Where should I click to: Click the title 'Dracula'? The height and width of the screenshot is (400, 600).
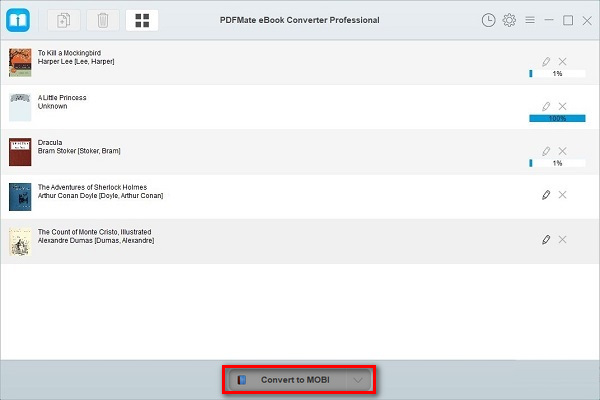(50, 142)
